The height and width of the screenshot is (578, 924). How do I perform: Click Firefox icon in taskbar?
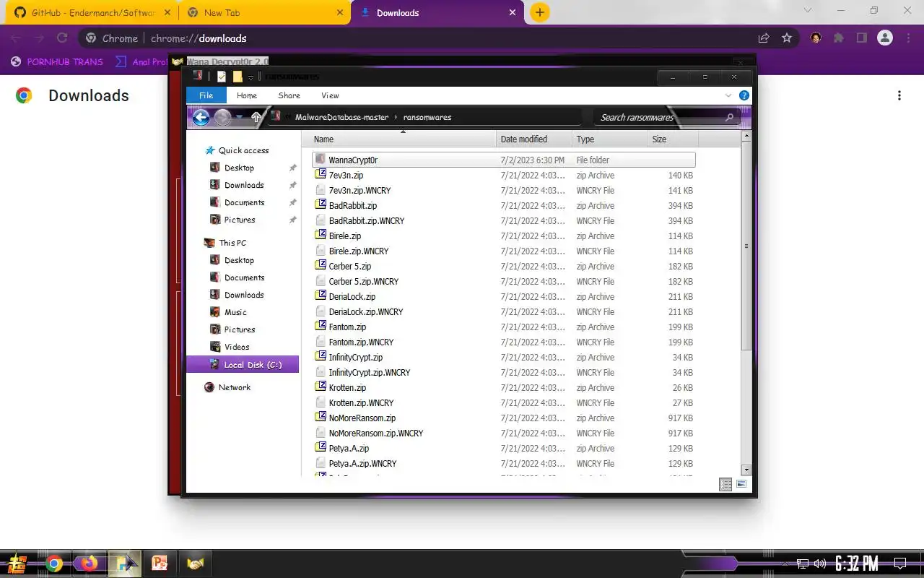[x=89, y=563]
